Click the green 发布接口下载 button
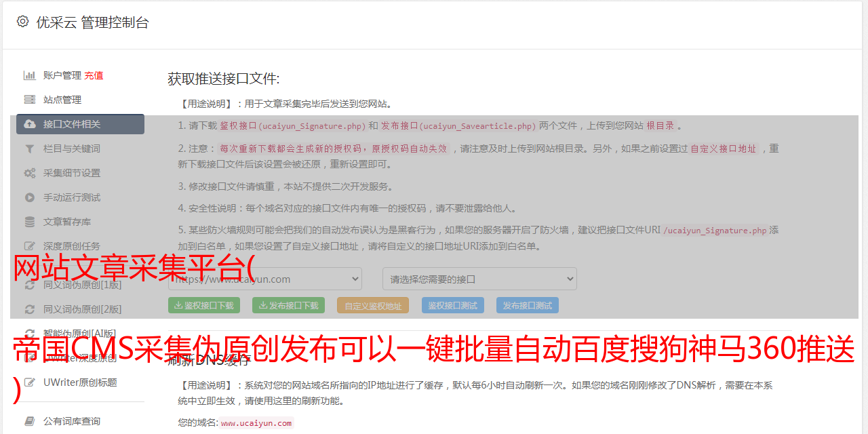The width and height of the screenshot is (868, 434). 288,305
